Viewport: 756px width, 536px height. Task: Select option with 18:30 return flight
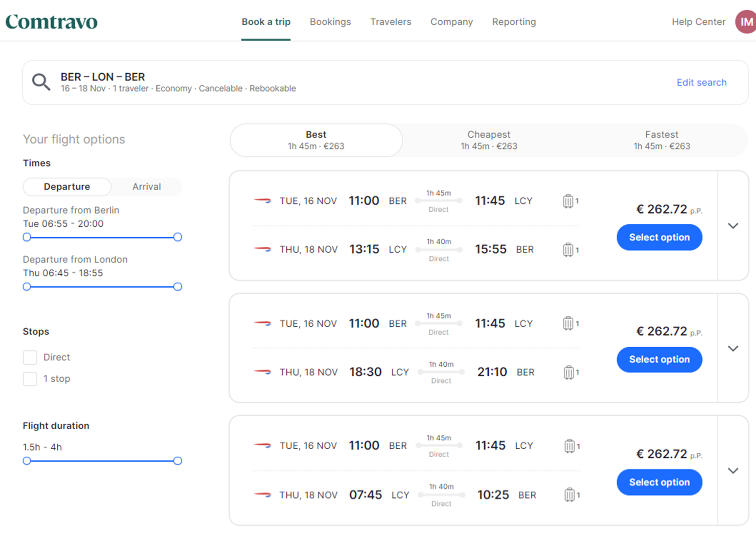(659, 359)
